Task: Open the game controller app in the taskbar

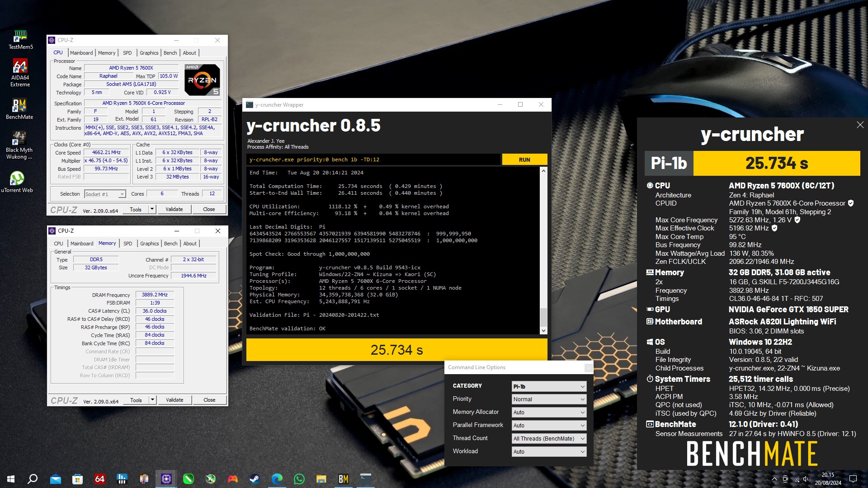Action: point(232,479)
